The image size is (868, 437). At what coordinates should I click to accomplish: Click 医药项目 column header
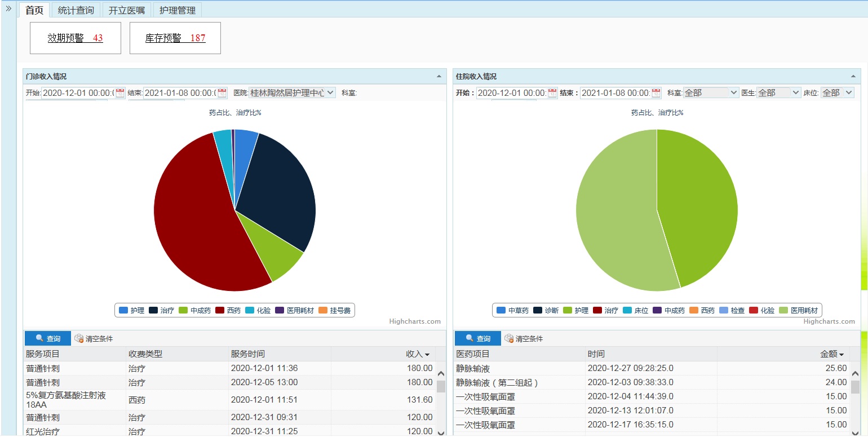point(520,354)
